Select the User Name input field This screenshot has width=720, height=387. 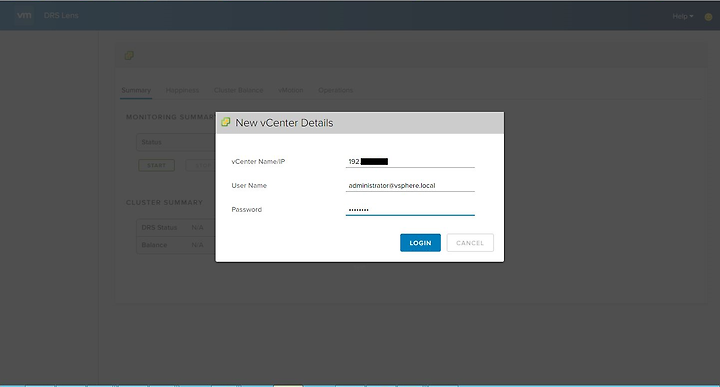point(410,185)
